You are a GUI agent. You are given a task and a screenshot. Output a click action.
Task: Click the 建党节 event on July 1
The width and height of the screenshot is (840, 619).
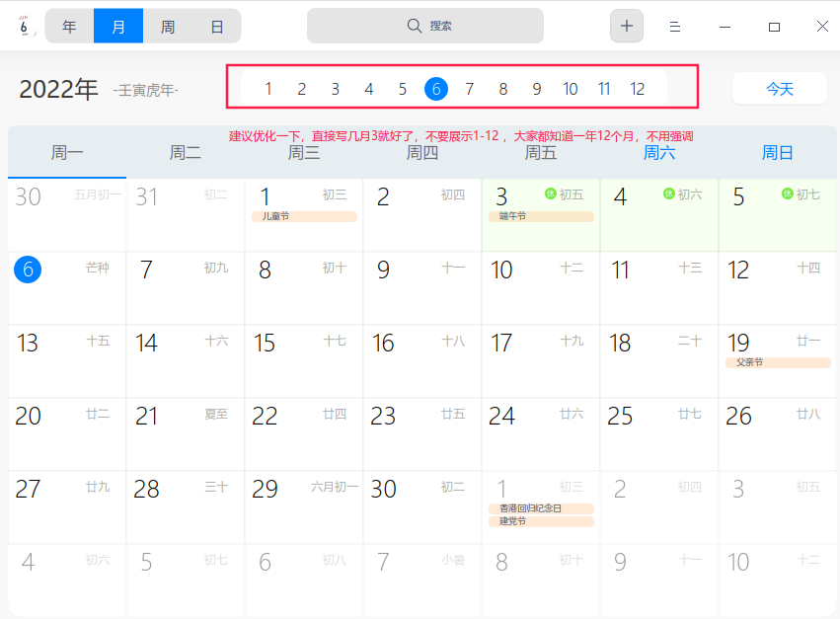pos(541,521)
